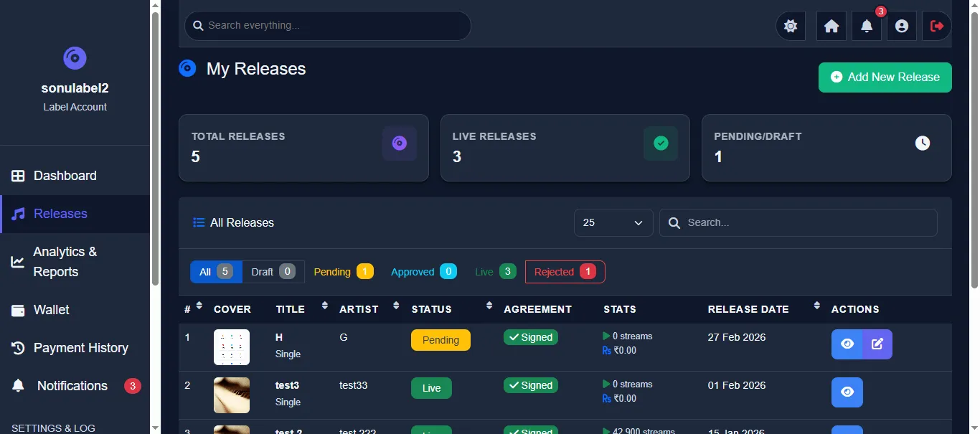The width and height of the screenshot is (980, 434).
Task: Sort by Release Date using its sort arrows
Action: point(816,306)
